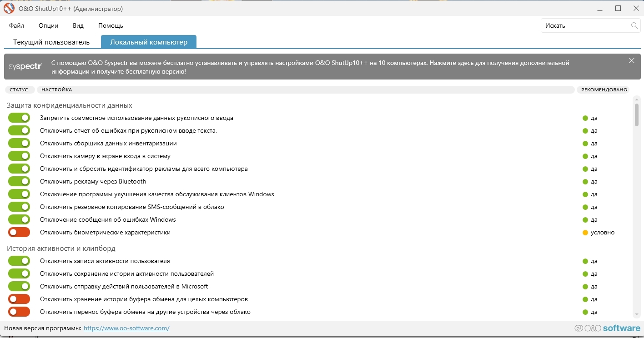644x338 pixels.
Task: Toggle advertising ID reset switch
Action: click(x=19, y=169)
